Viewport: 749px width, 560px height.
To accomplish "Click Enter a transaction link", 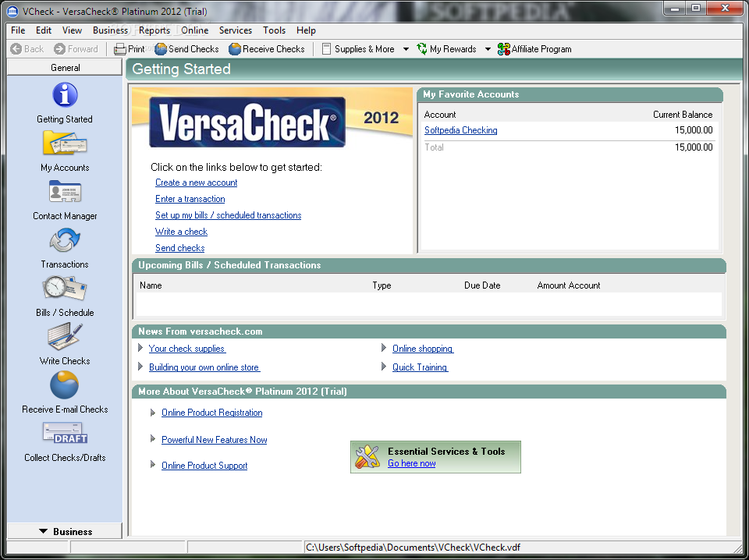I will (190, 199).
